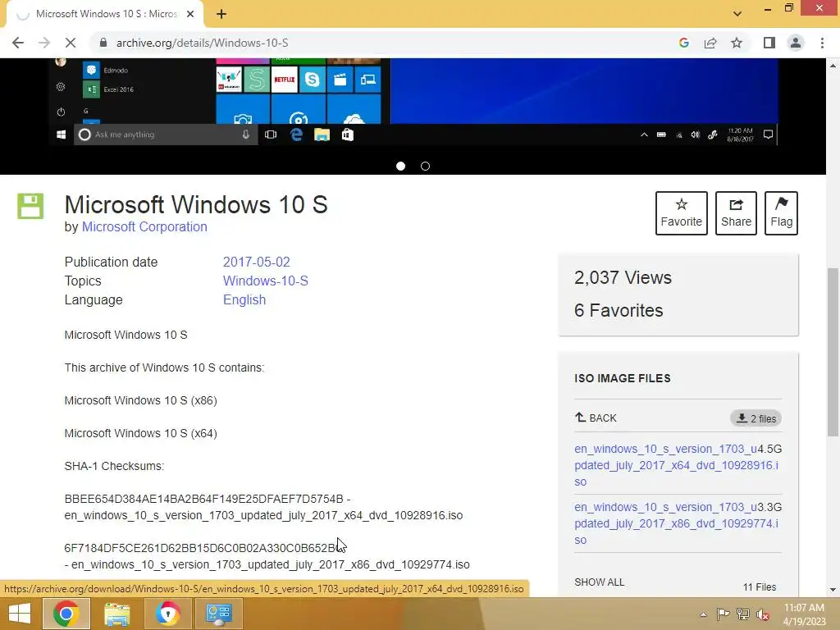This screenshot has width=840, height=630.
Task: Click green floppy disk software icon
Action: coord(30,206)
